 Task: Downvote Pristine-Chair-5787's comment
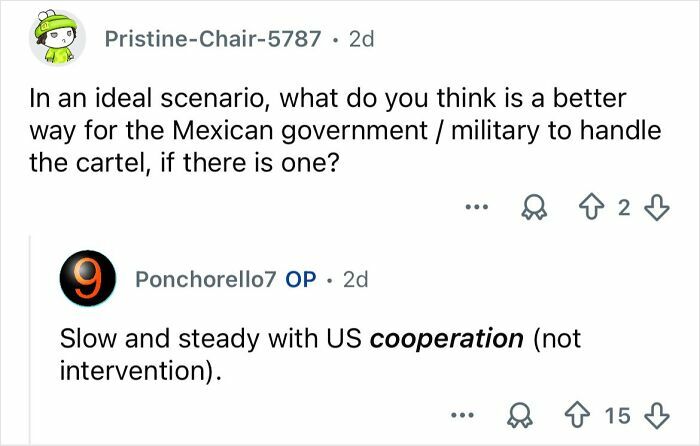tap(656, 207)
